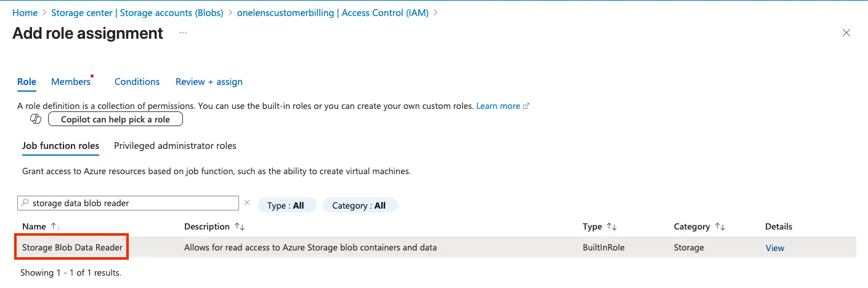This screenshot has width=868, height=288.
Task: Open the Category filter dropdown
Action: click(x=359, y=206)
